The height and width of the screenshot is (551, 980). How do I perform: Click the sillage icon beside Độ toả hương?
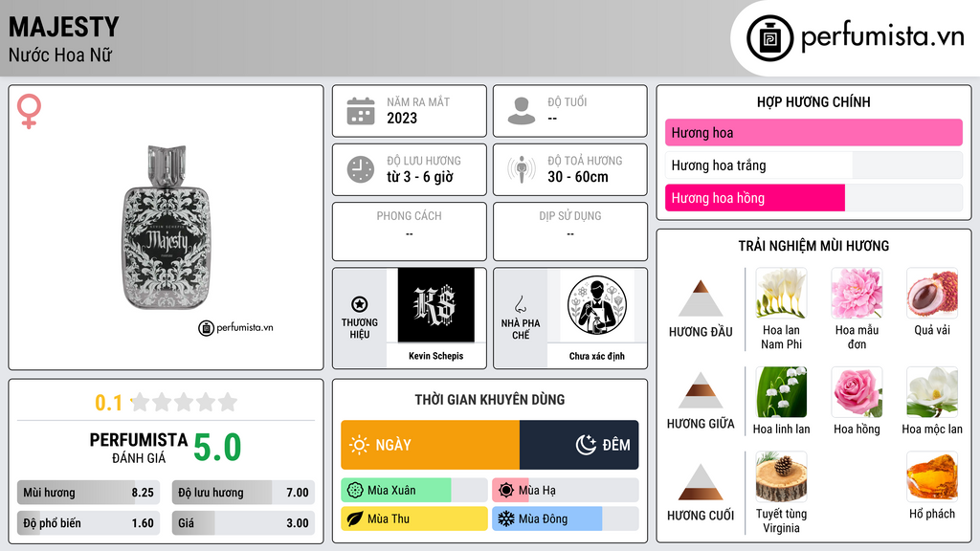[x=522, y=169]
